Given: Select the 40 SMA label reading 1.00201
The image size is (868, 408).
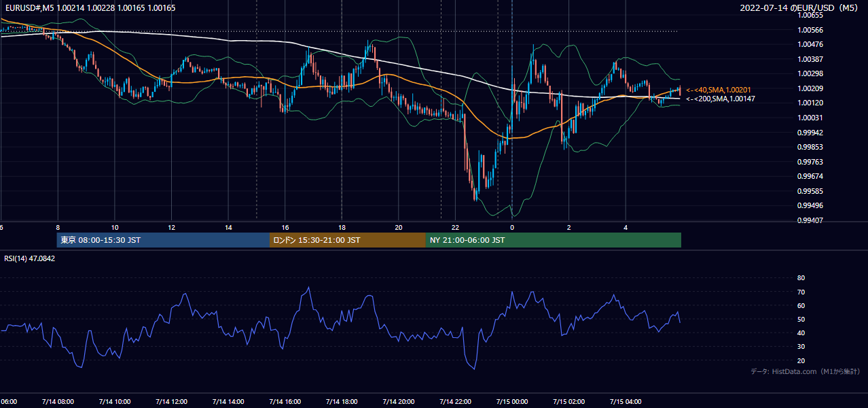Looking at the screenshot, I should (x=718, y=90).
